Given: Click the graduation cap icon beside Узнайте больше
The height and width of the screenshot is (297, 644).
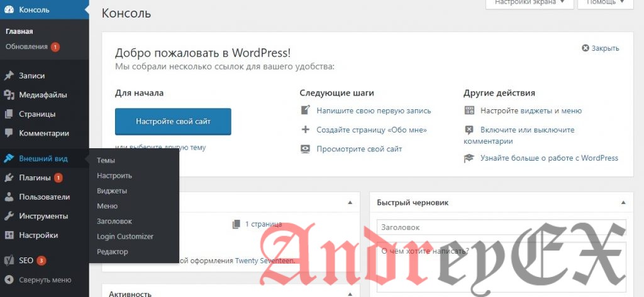Looking at the screenshot, I should (x=469, y=158).
